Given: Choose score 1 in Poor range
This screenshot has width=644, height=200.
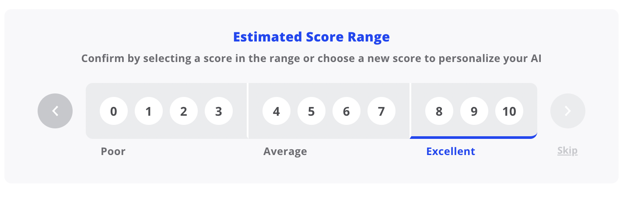Looking at the screenshot, I should (149, 111).
